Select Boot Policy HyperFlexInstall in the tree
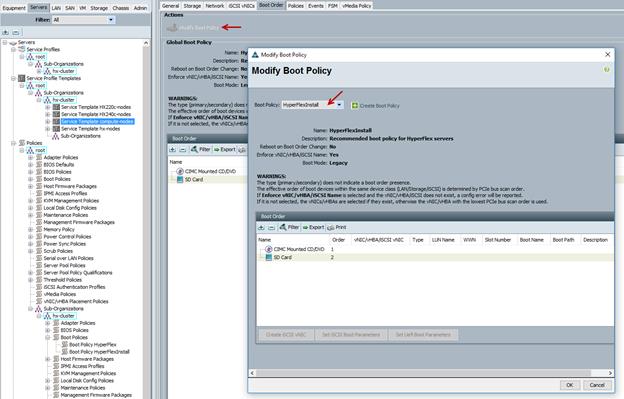 tap(99, 352)
